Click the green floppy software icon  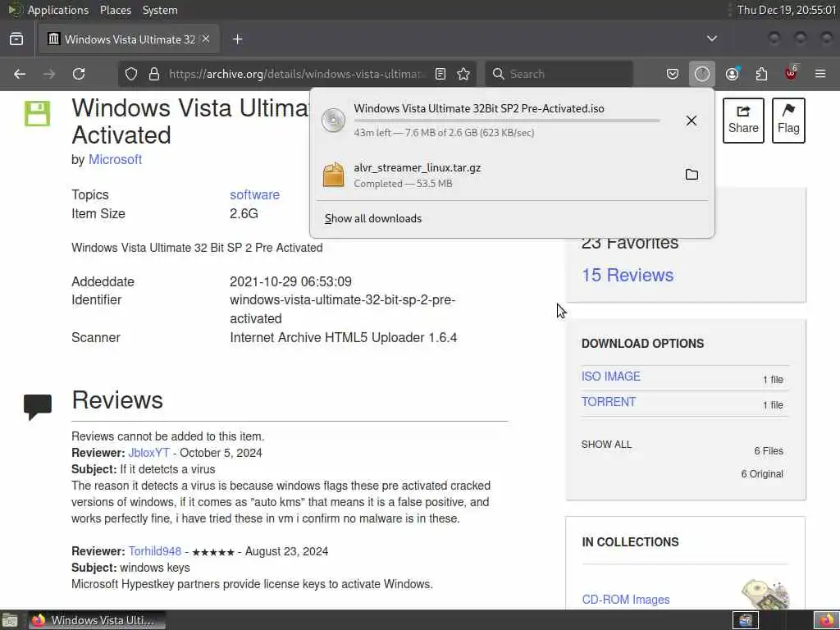[x=38, y=113]
